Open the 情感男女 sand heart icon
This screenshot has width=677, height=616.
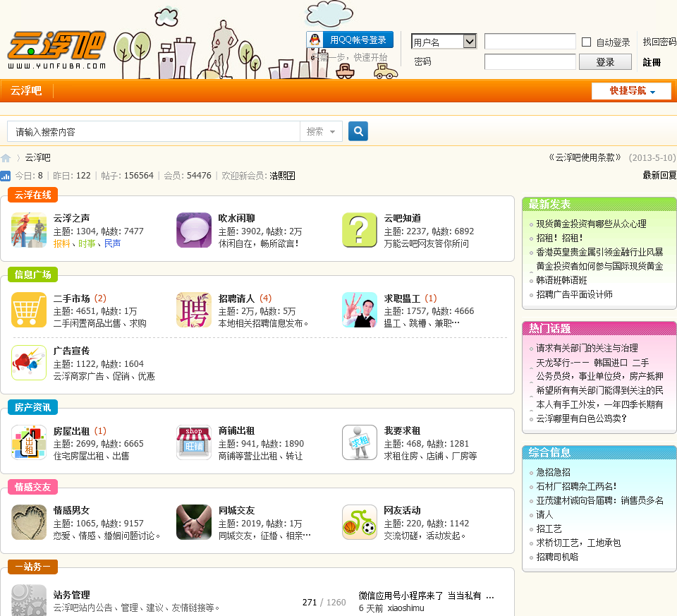click(x=29, y=522)
